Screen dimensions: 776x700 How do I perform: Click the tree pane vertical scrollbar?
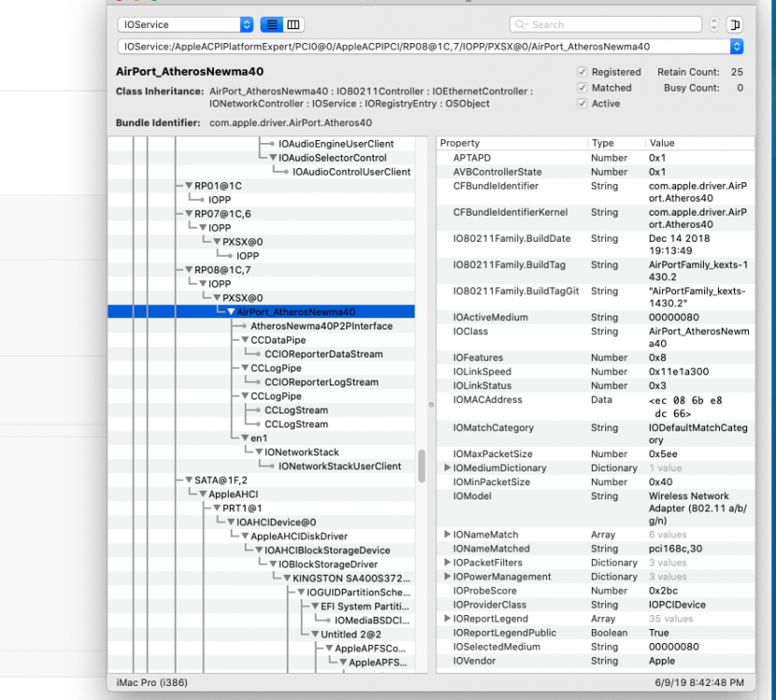[422, 466]
